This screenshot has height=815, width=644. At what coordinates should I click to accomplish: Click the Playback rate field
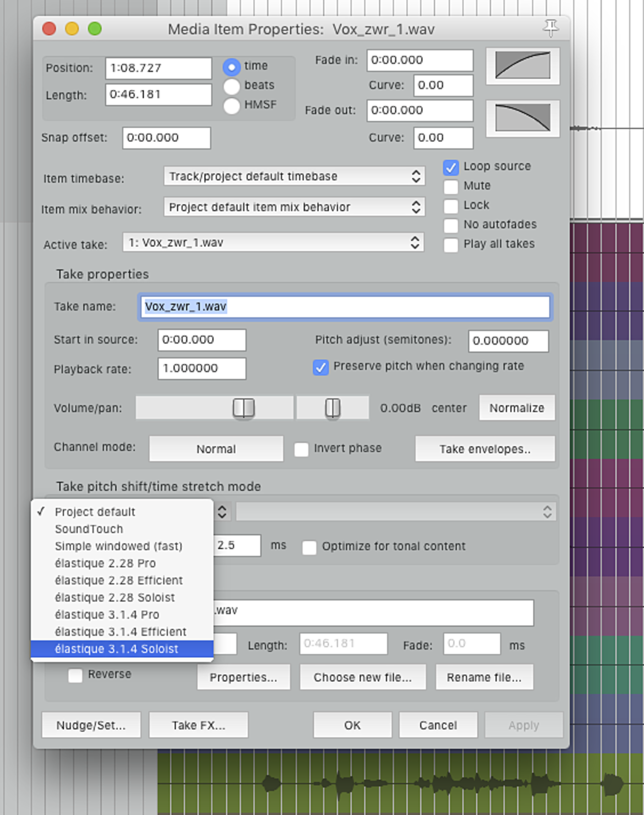click(x=202, y=368)
